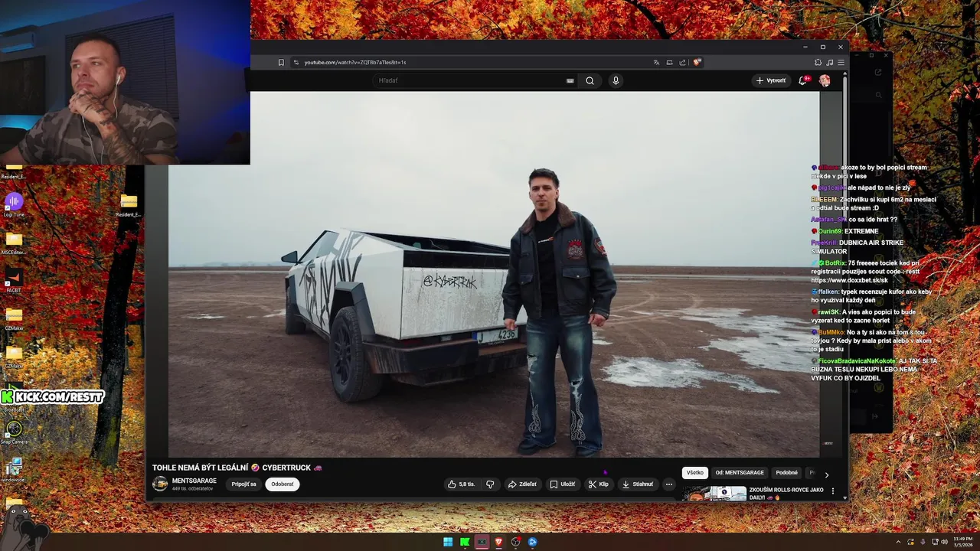Select the Od: MENTSGARAGE filter chip

click(740, 473)
